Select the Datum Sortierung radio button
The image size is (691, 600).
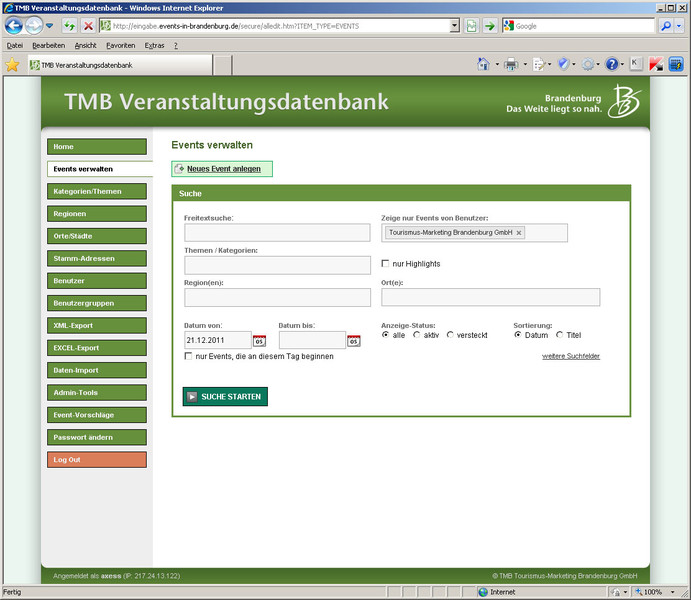click(x=518, y=335)
